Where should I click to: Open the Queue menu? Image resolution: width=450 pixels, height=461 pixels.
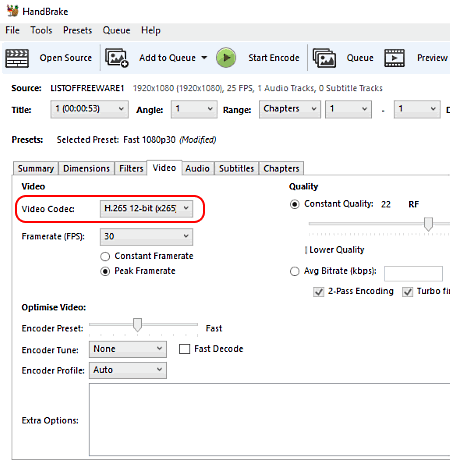[116, 30]
